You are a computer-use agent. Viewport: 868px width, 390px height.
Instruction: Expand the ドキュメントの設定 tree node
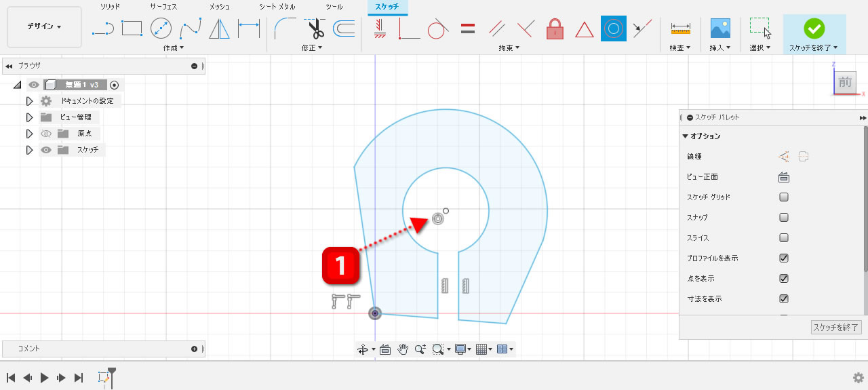[29, 101]
